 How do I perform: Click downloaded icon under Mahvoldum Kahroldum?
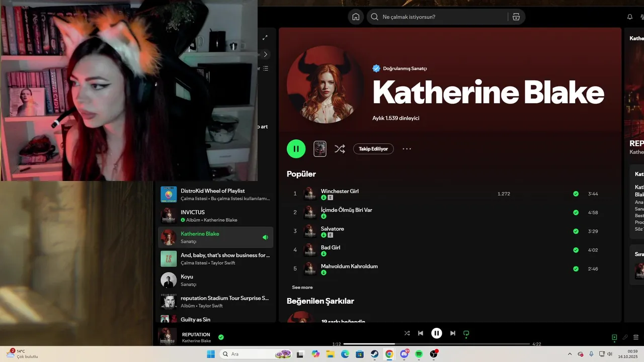tap(324, 273)
